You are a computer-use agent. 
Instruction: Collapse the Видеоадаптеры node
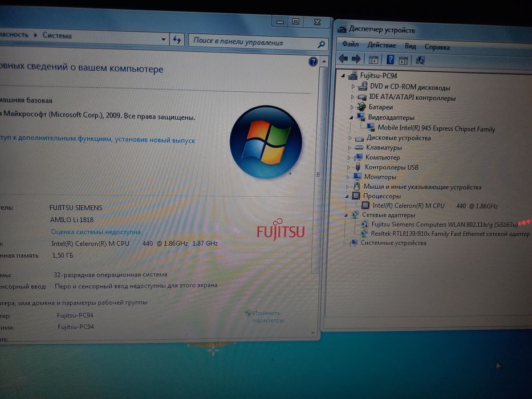pos(351,117)
